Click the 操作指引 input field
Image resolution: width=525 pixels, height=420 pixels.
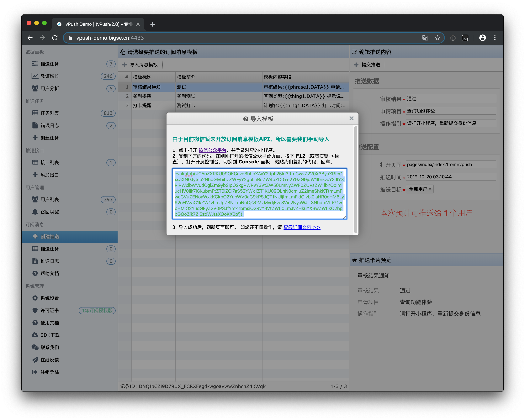point(451,123)
